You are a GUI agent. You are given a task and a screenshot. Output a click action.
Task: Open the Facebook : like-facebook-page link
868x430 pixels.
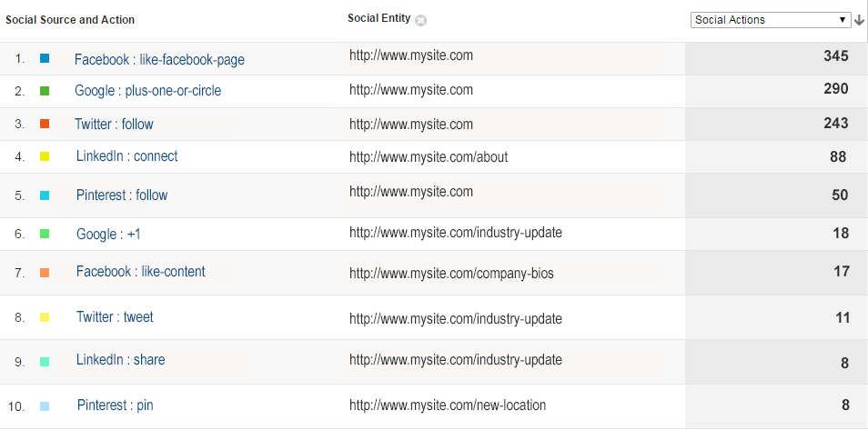pyautogui.click(x=159, y=60)
